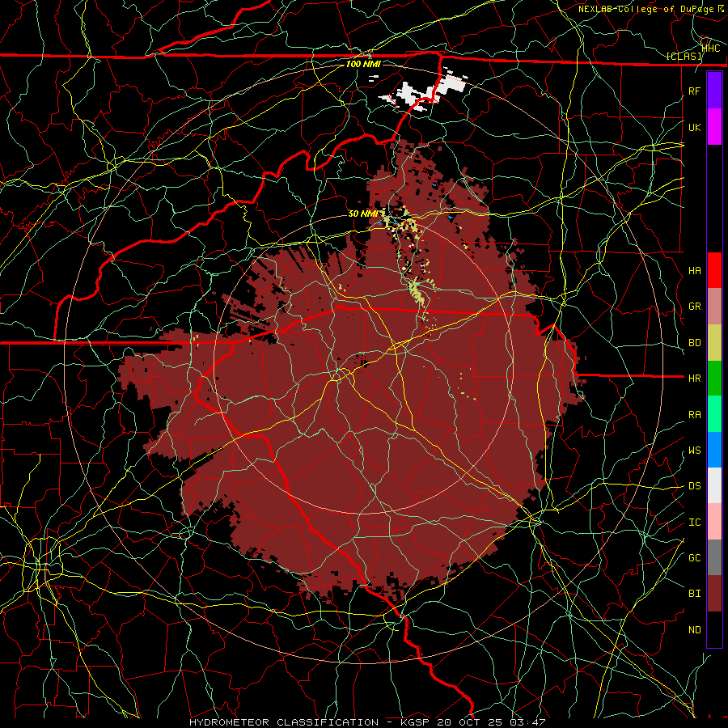The height and width of the screenshot is (728, 728).
Task: Select the gray GC legend color swatch
Action: click(714, 557)
